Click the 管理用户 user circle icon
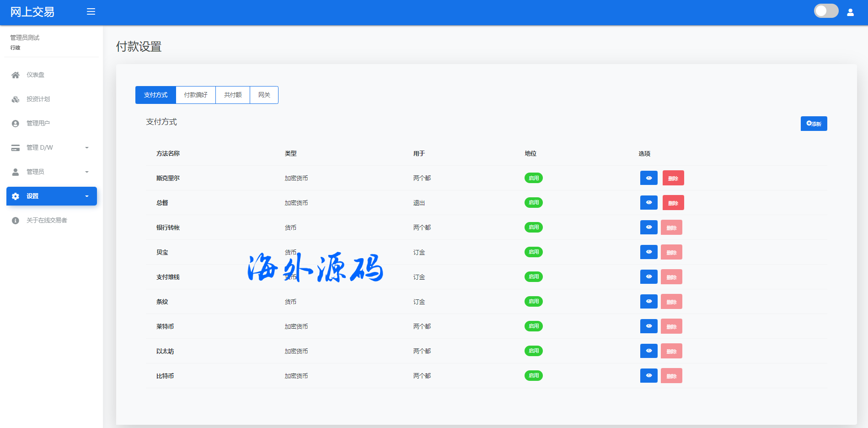The image size is (868, 428). tap(16, 124)
